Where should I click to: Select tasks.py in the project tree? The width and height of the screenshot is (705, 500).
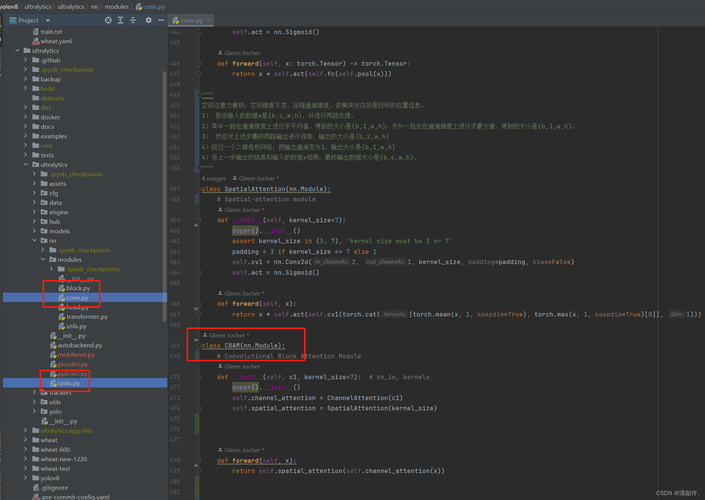(x=69, y=383)
